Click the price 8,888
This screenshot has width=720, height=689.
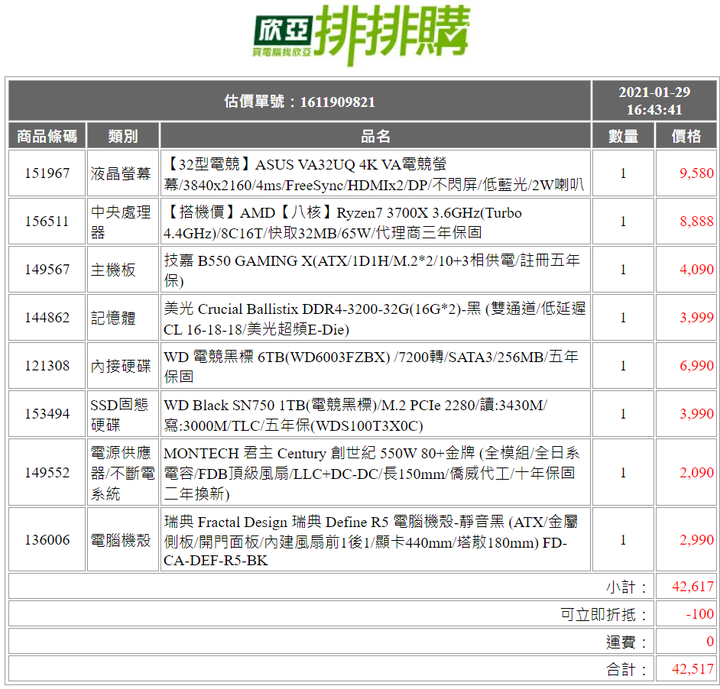[x=697, y=221]
